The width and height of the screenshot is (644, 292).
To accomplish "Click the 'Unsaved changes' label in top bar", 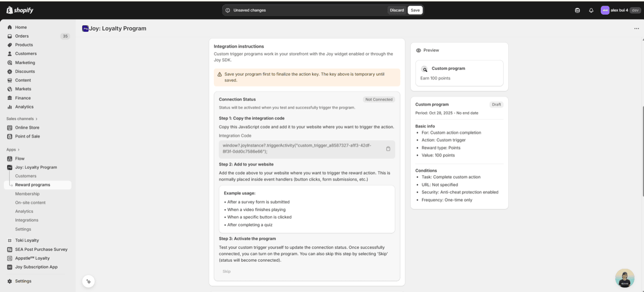I will click(x=250, y=10).
